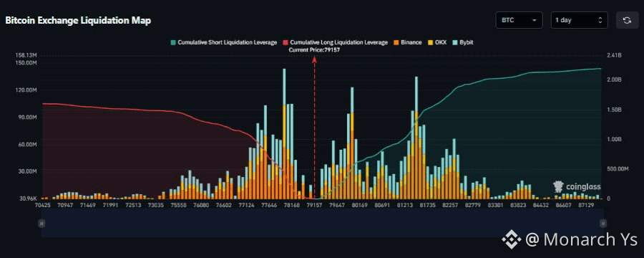Click the 120.00M left axis label
This screenshot has width=644, height=258.
26,90
